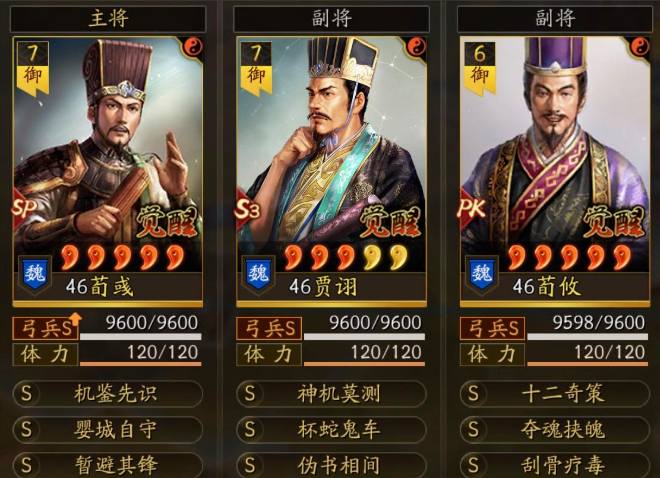Tap the 魏 faction badge on 贾诩
660x478 pixels.
pos(258,274)
